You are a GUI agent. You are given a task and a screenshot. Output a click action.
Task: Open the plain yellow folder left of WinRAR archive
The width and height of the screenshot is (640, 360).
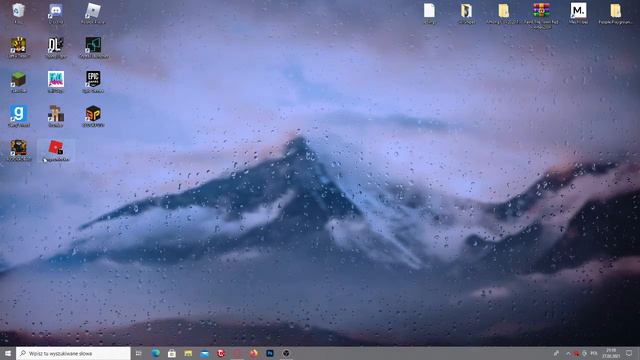[x=504, y=11]
